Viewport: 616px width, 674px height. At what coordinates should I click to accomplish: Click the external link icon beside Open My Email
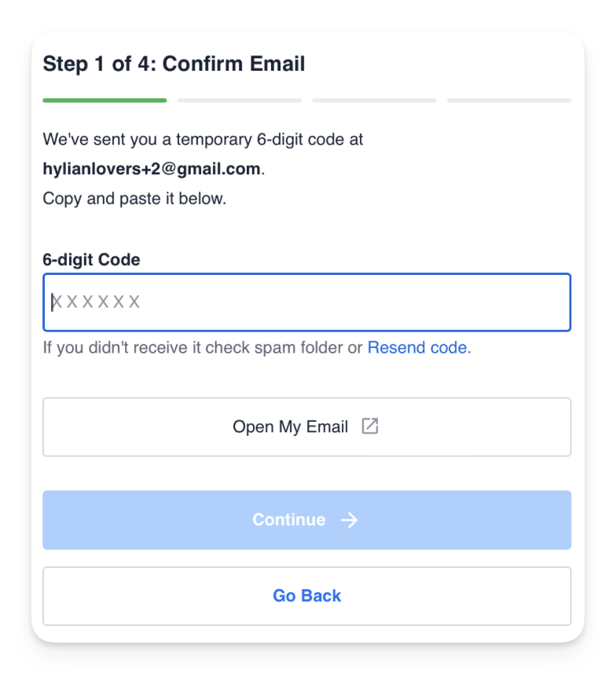[x=370, y=427]
